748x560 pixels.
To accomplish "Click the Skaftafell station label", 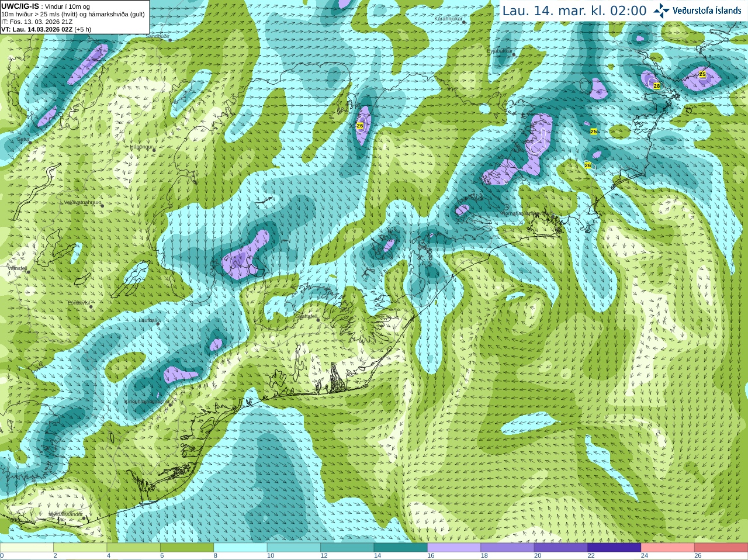I will click(x=306, y=316).
